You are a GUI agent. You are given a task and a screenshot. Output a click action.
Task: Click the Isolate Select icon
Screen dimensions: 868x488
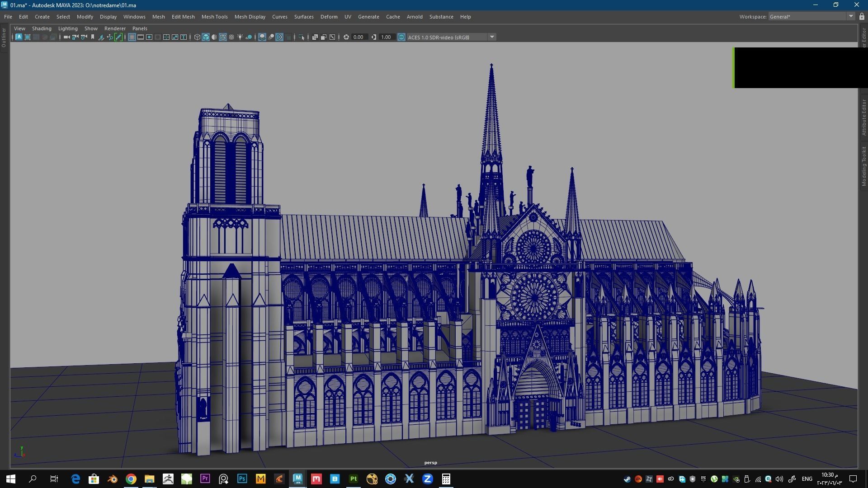click(301, 37)
